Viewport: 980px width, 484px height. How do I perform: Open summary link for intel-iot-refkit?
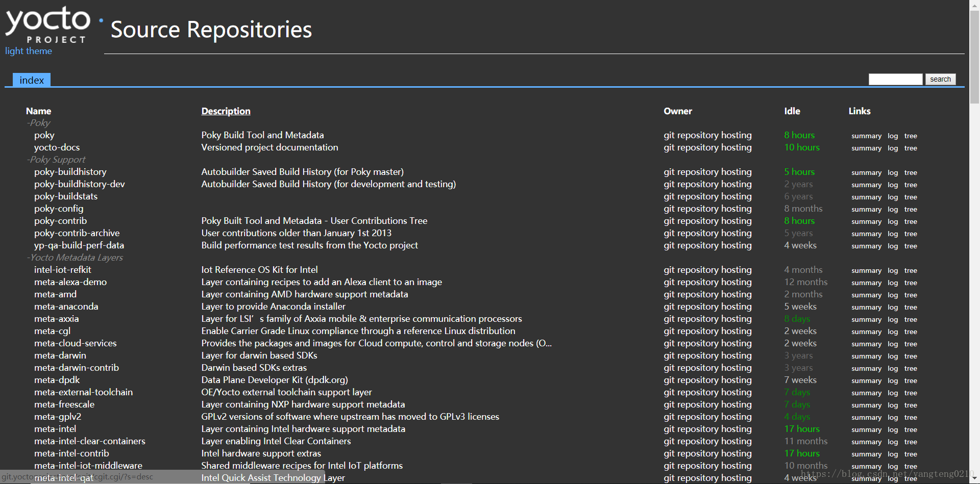point(866,271)
